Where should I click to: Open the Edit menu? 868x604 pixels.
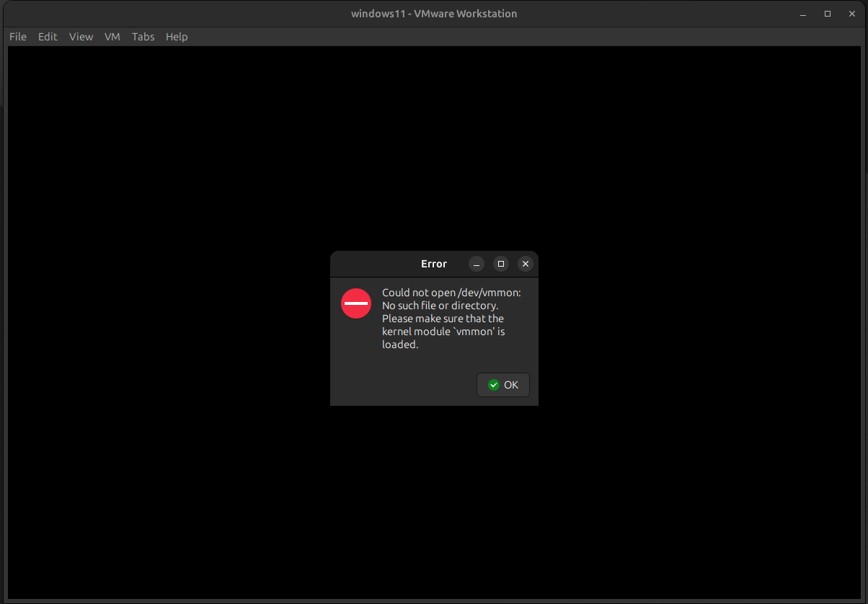click(48, 37)
